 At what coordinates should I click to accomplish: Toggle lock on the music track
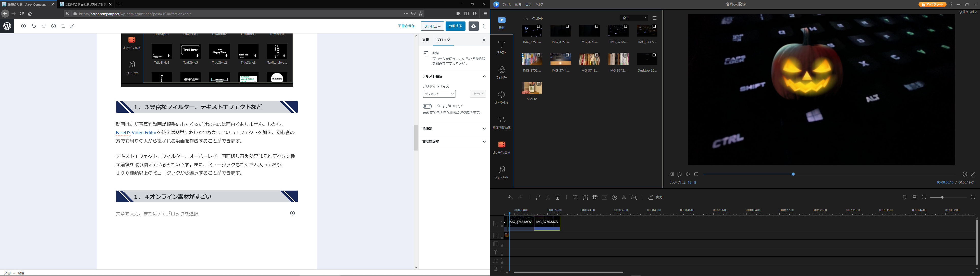(502, 263)
